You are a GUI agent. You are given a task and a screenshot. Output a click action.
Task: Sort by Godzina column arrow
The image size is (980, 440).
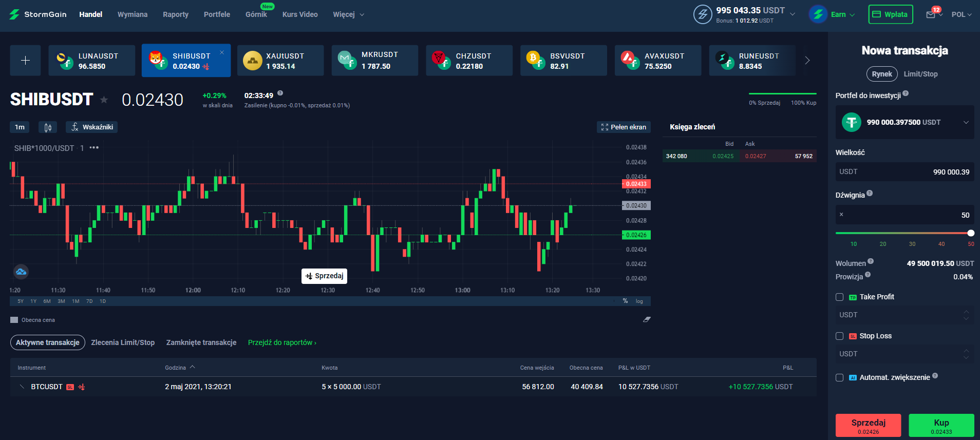(193, 367)
